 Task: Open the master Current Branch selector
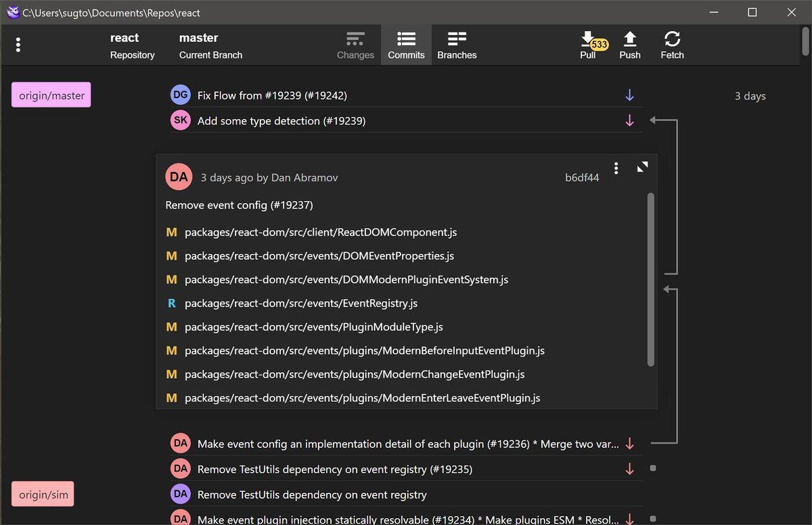(x=210, y=45)
